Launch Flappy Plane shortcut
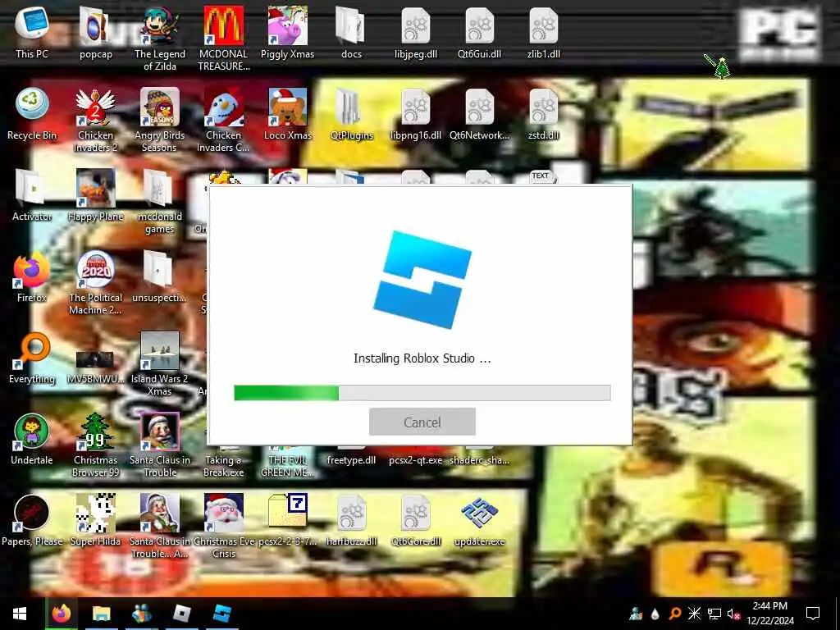Screen dimensions: 840x630 pos(95,195)
